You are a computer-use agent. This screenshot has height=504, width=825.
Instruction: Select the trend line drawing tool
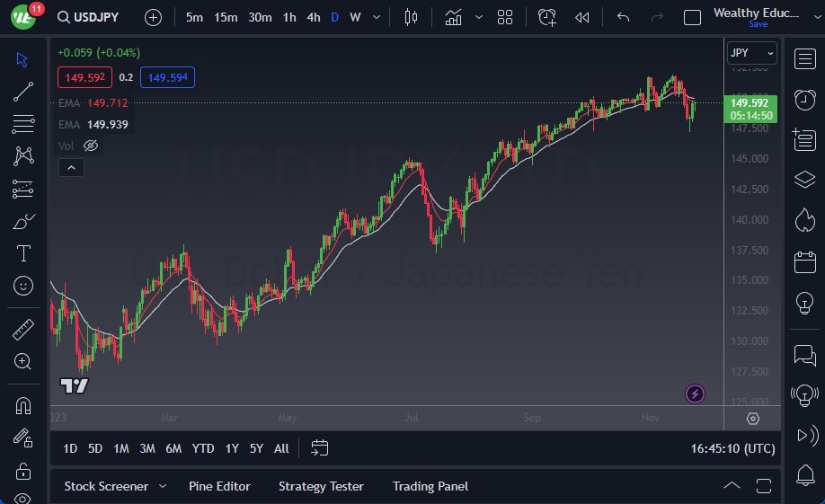(23, 91)
